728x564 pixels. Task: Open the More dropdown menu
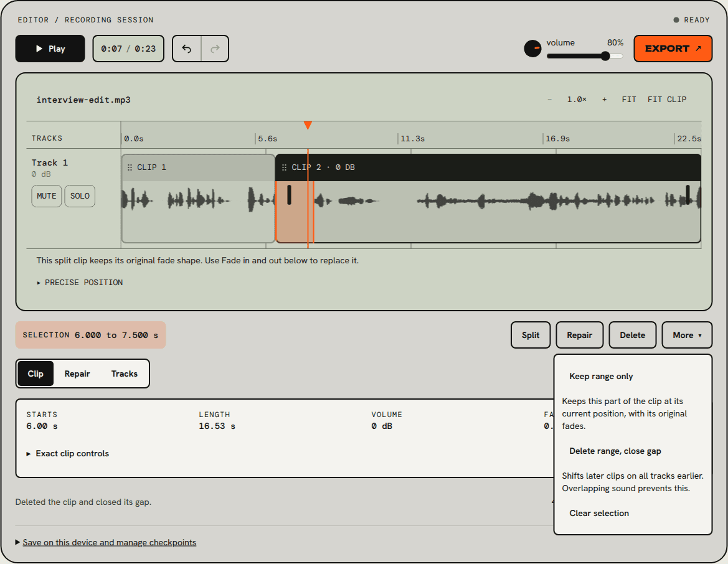(x=687, y=335)
